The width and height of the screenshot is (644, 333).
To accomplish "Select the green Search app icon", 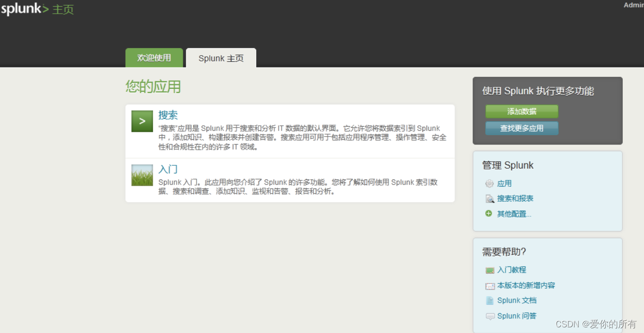I will 142,121.
